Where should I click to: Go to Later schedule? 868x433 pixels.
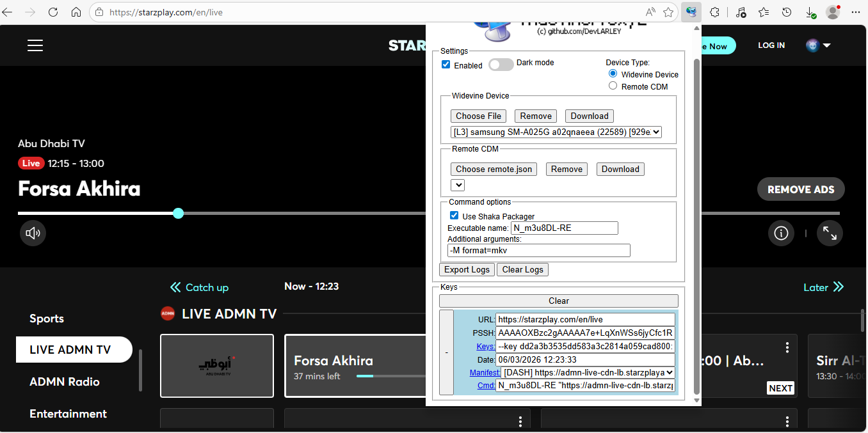(x=824, y=287)
